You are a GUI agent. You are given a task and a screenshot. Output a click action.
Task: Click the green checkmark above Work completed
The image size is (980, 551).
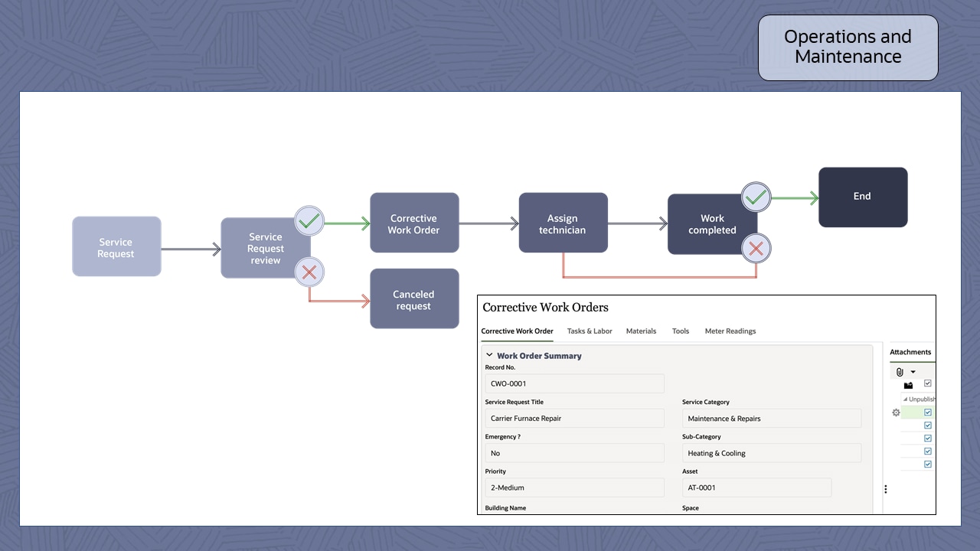pyautogui.click(x=756, y=197)
